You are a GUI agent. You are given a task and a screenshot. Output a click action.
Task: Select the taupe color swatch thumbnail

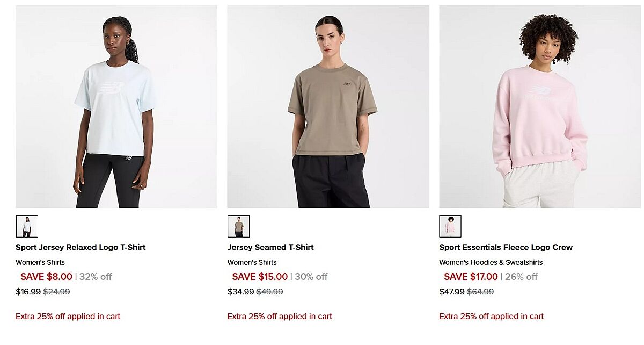[238, 226]
